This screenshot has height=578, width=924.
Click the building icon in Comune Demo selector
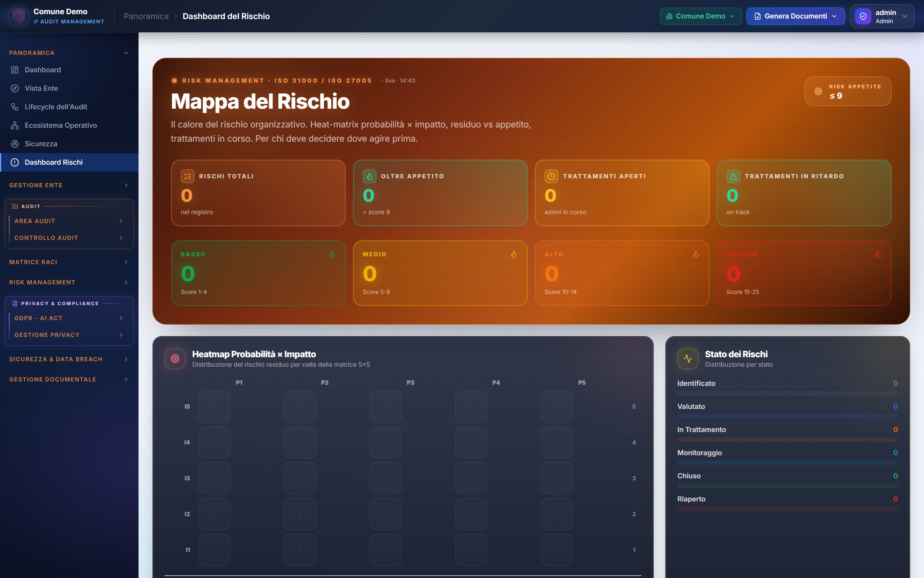669,16
